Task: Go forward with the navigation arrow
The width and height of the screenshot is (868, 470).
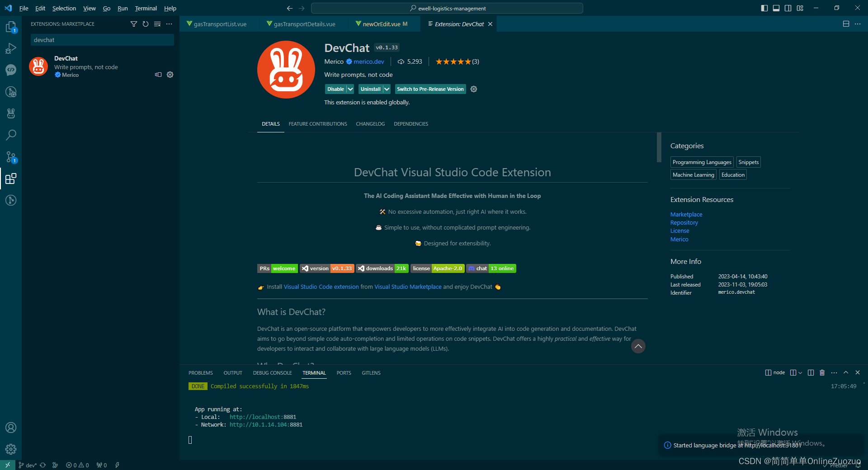Action: pyautogui.click(x=302, y=8)
